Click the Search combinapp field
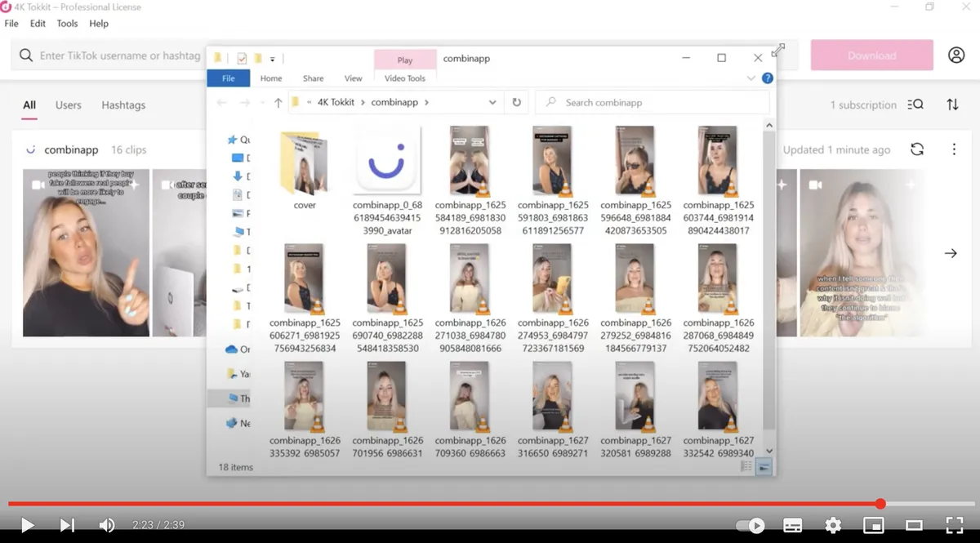The width and height of the screenshot is (980, 543). [653, 103]
